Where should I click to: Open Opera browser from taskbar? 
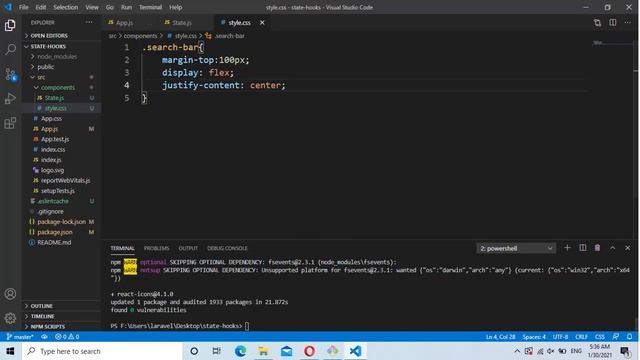click(309, 351)
